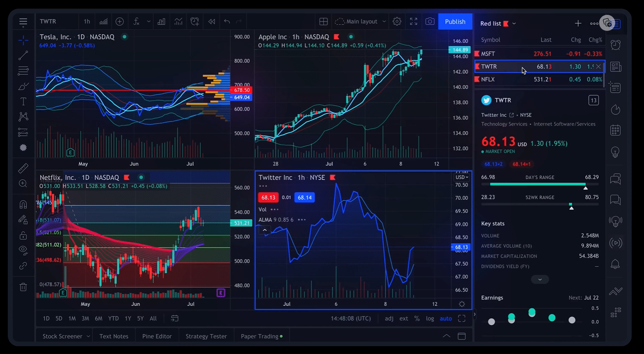644x354 pixels.
Task: Set the date range to All
Action: pyautogui.click(x=153, y=318)
